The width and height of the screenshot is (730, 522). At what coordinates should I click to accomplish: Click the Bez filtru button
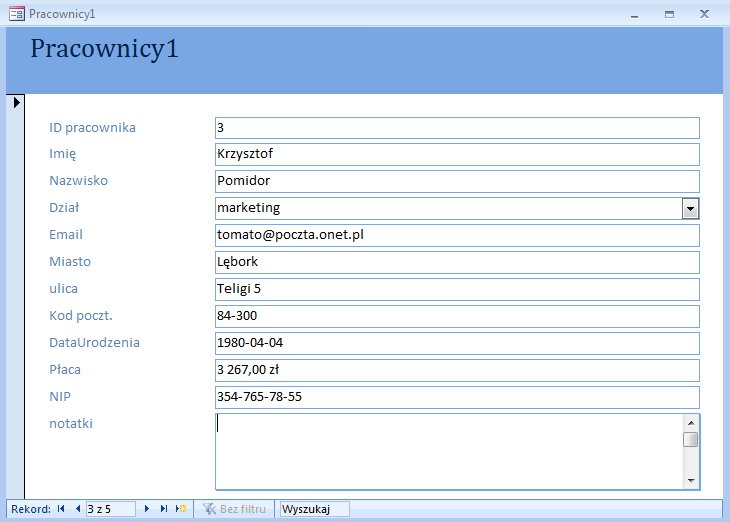click(234, 509)
